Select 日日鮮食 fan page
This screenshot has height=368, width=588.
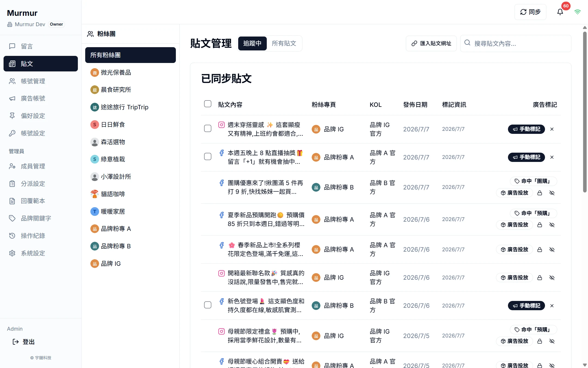(130, 125)
